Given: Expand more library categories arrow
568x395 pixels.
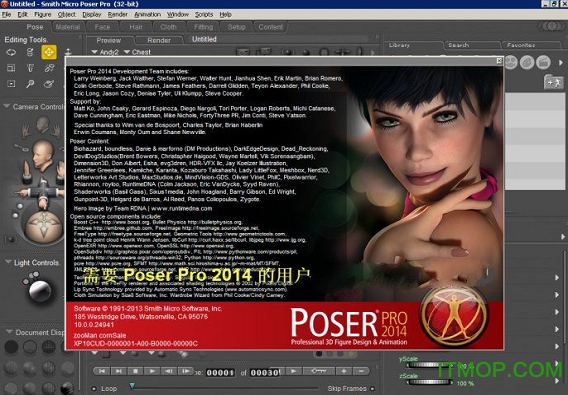Looking at the screenshot, I should click(x=561, y=62).
